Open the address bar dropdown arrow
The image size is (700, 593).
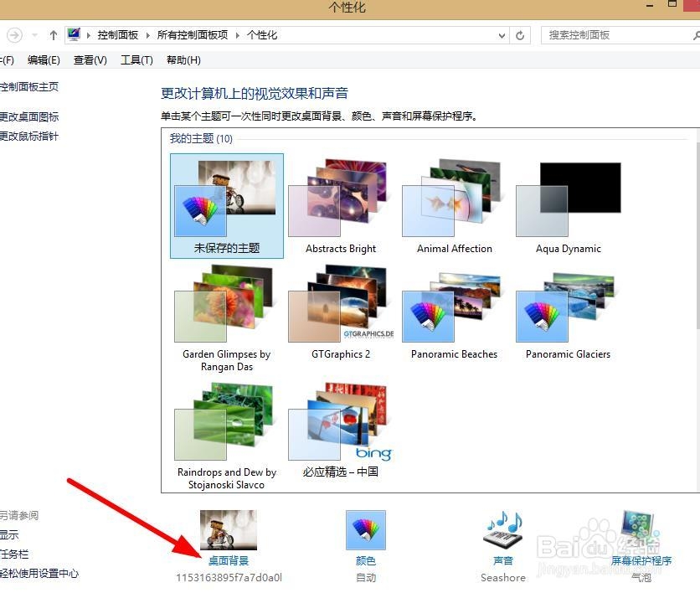[502, 34]
